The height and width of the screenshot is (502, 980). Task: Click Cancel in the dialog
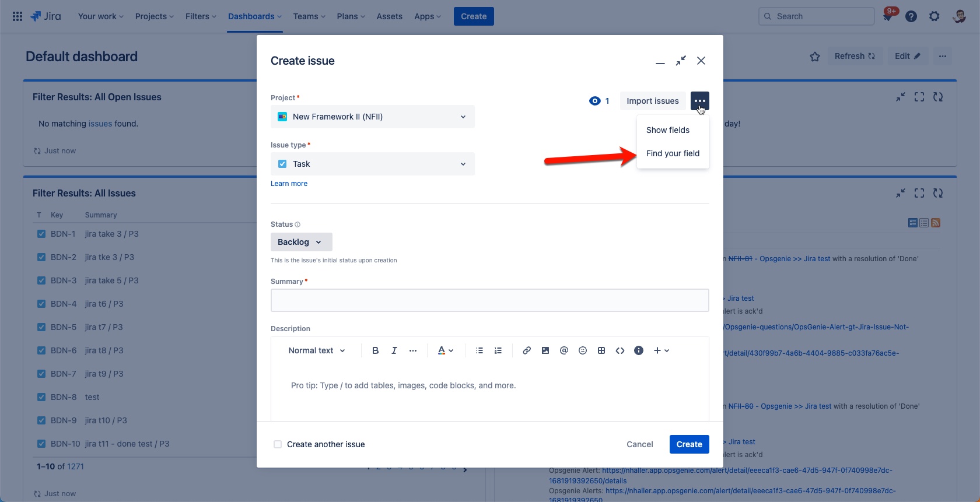coord(640,444)
